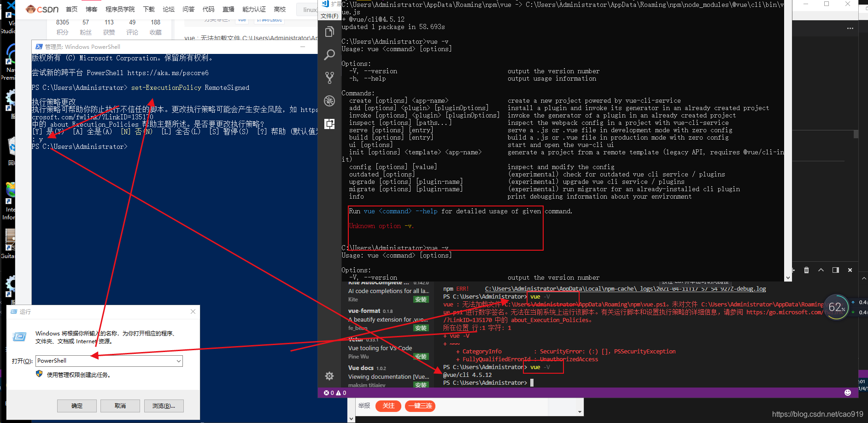
Task: Select the Vue docs extension entry
Action: [x=388, y=376]
